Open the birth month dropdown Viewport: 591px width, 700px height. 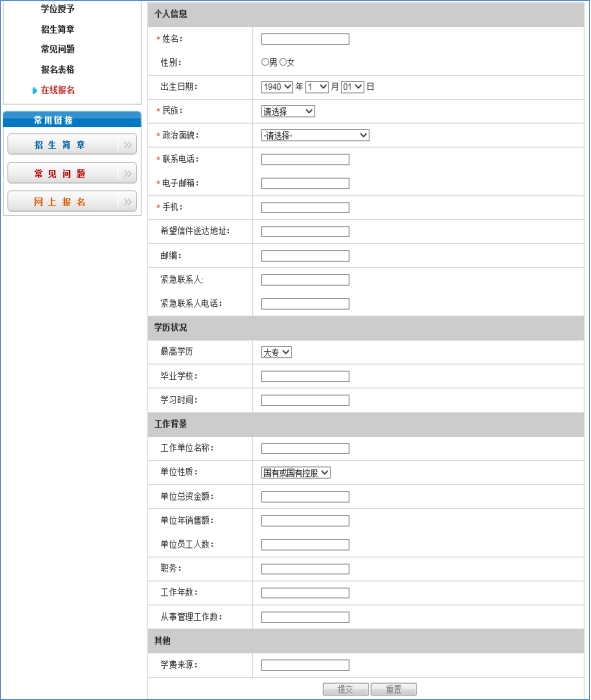[x=317, y=87]
